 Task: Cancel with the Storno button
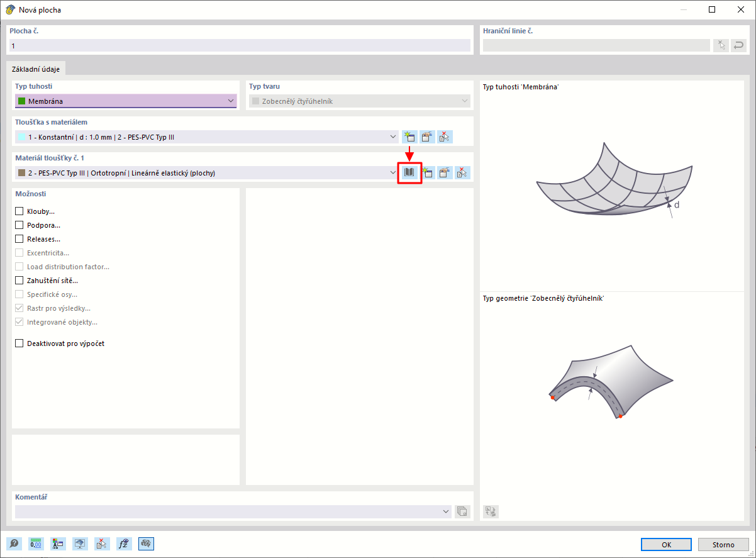coord(723,545)
